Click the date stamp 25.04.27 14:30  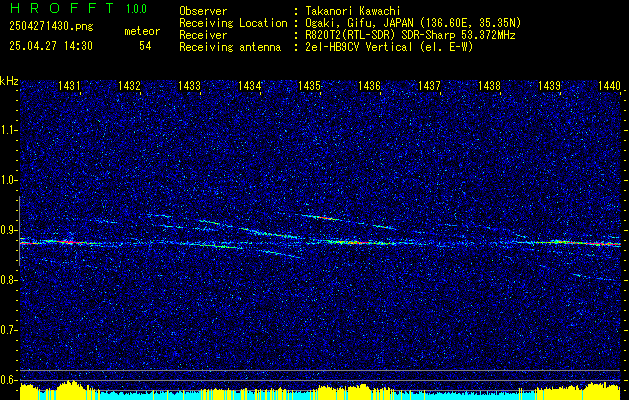click(x=51, y=46)
